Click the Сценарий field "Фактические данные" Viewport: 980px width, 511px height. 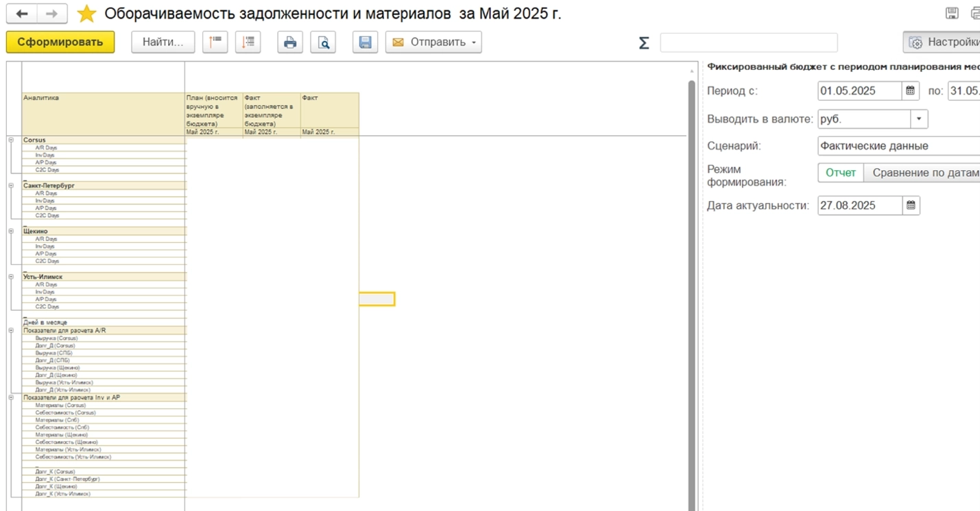(x=899, y=146)
